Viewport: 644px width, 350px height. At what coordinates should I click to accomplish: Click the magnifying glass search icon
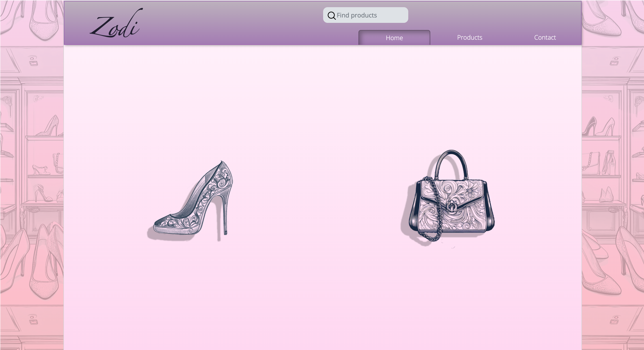pyautogui.click(x=331, y=15)
